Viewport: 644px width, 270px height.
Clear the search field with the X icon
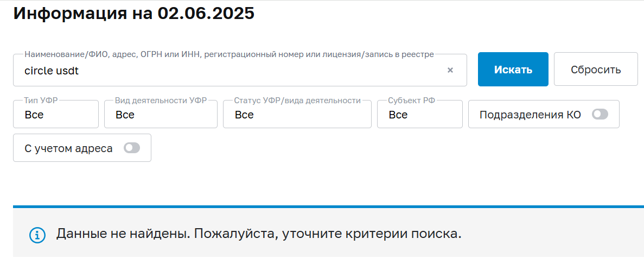tap(450, 70)
